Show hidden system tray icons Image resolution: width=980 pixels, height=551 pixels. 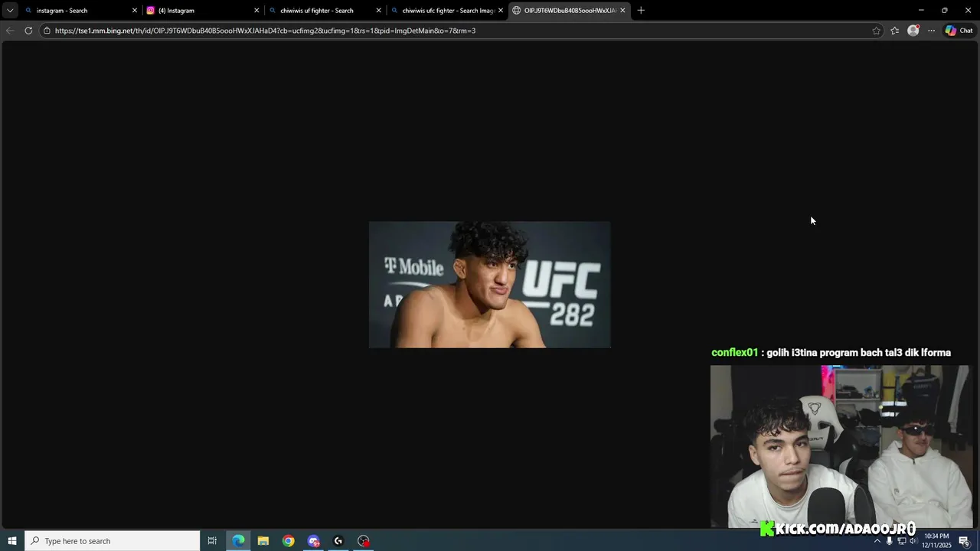[877, 541]
